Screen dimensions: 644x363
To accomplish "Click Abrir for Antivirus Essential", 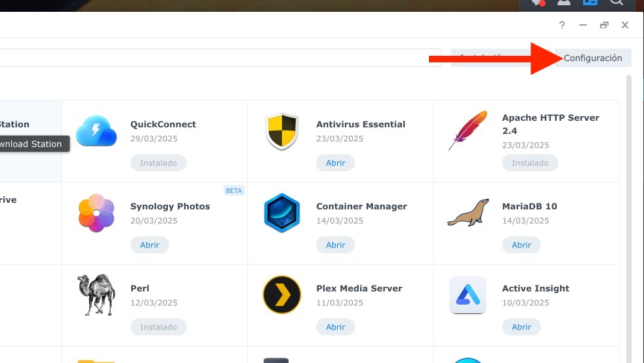I will pos(336,163).
